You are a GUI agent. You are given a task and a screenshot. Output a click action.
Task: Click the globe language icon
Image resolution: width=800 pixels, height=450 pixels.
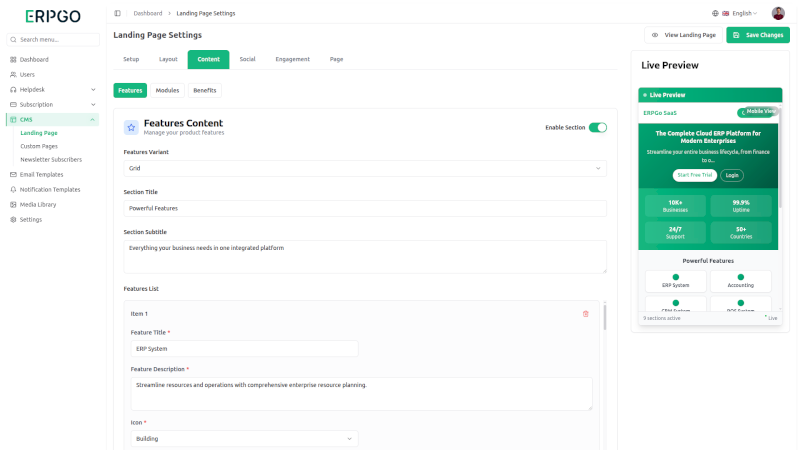pyautogui.click(x=715, y=13)
